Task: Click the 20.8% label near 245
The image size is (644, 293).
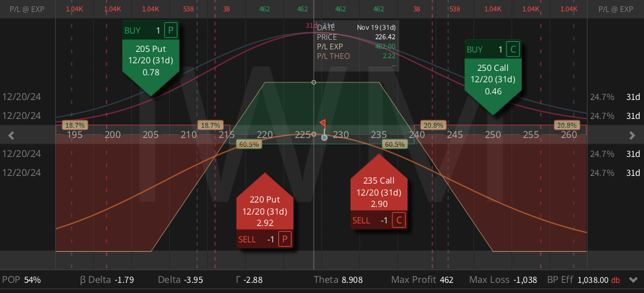Action: (432, 125)
